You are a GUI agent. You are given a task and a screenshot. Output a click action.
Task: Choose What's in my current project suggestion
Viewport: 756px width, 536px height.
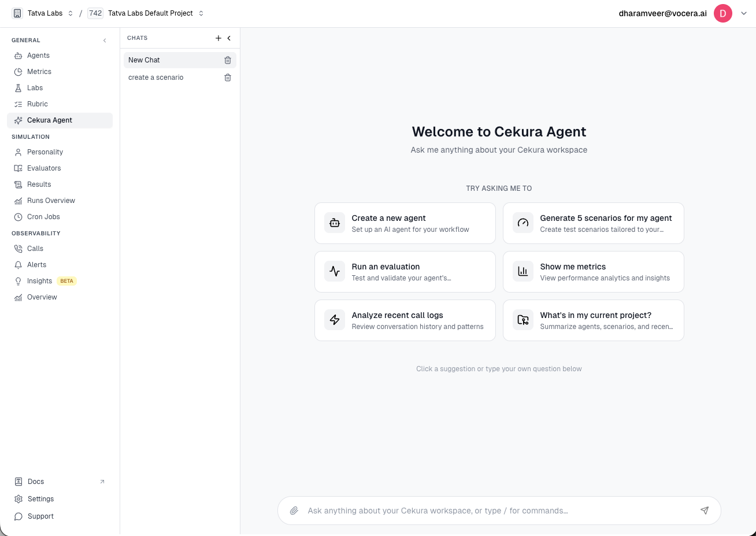tap(594, 320)
